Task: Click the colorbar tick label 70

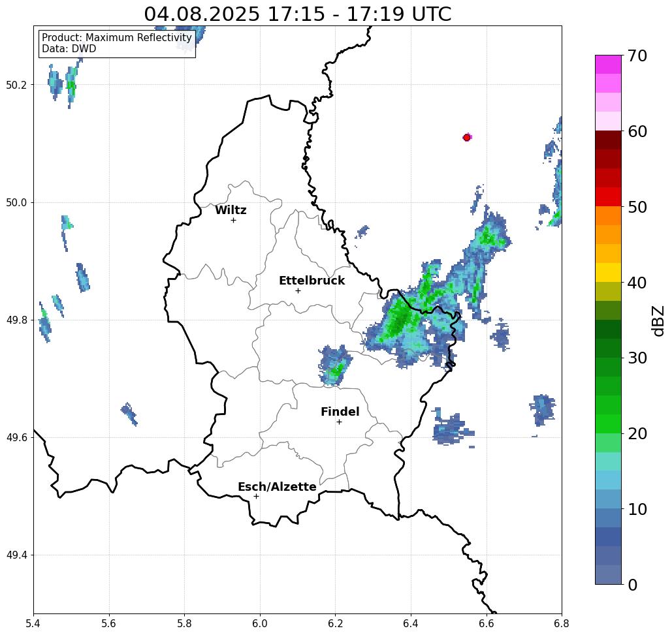Action: pyautogui.click(x=637, y=55)
